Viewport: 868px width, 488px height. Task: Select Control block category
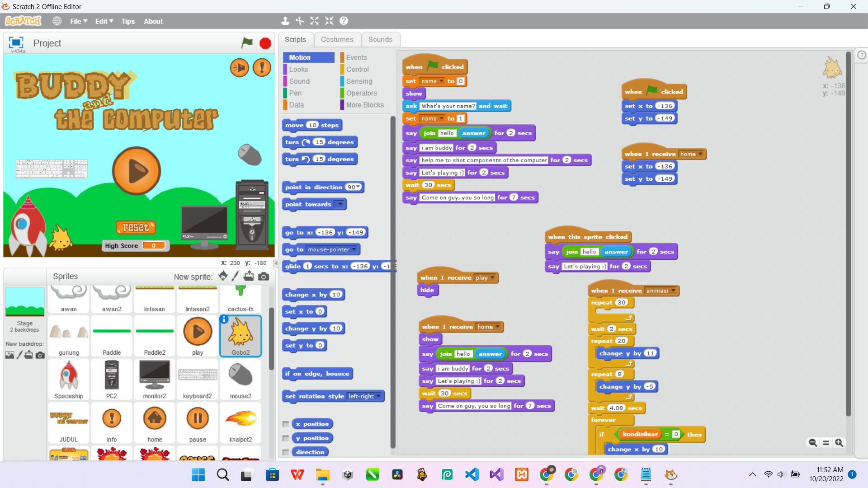357,70
